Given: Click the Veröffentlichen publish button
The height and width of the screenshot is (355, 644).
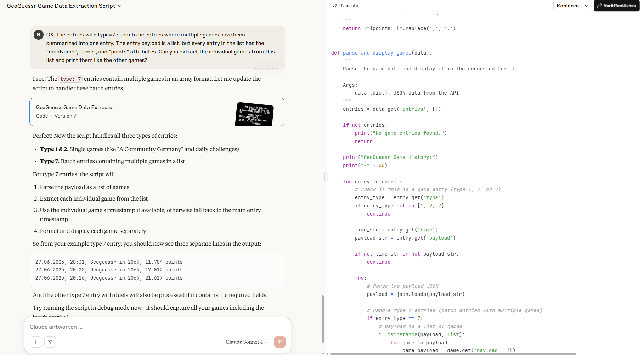Looking at the screenshot, I should pos(616,6).
